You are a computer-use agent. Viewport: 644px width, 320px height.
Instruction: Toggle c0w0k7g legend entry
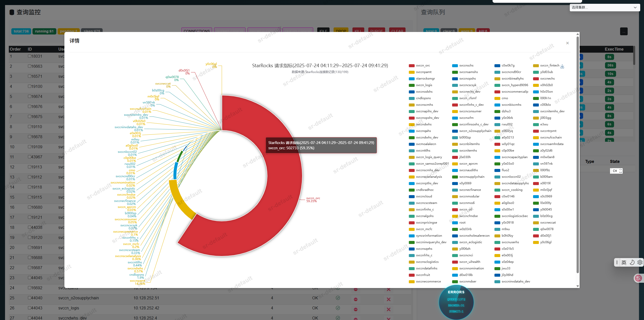point(504,65)
